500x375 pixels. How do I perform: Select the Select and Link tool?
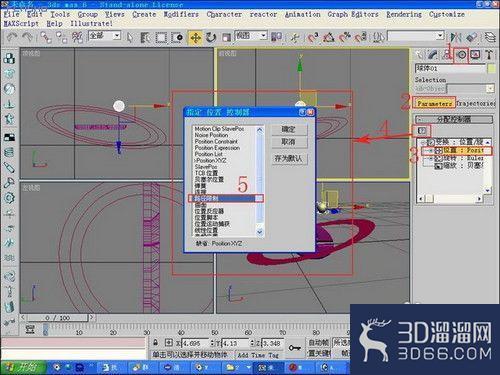point(46,37)
